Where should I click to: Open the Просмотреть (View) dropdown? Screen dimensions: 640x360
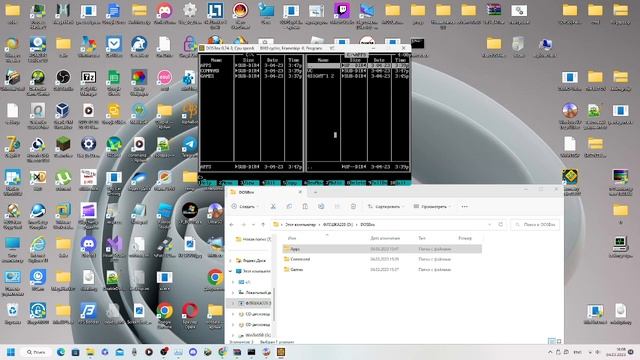pyautogui.click(x=433, y=207)
